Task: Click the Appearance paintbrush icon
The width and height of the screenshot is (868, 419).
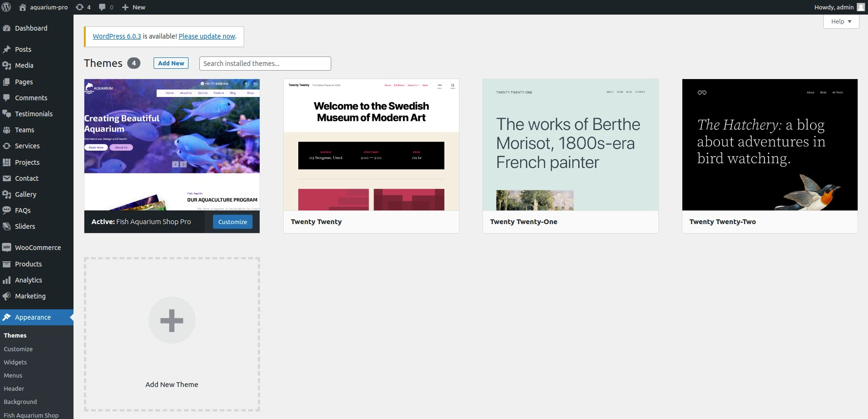Action: (7, 317)
